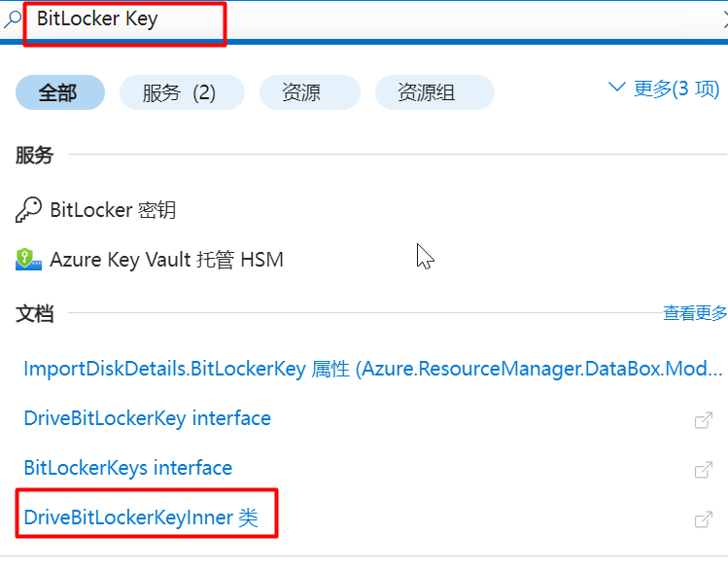The width and height of the screenshot is (728, 571).
Task: Click the BitLocker 密钥 key icon
Action: 29,210
